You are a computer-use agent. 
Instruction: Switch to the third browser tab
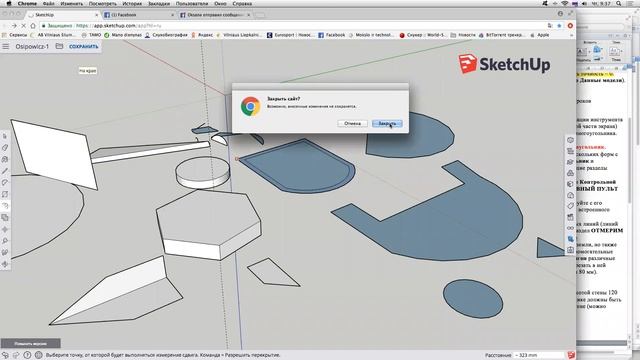click(x=215, y=15)
